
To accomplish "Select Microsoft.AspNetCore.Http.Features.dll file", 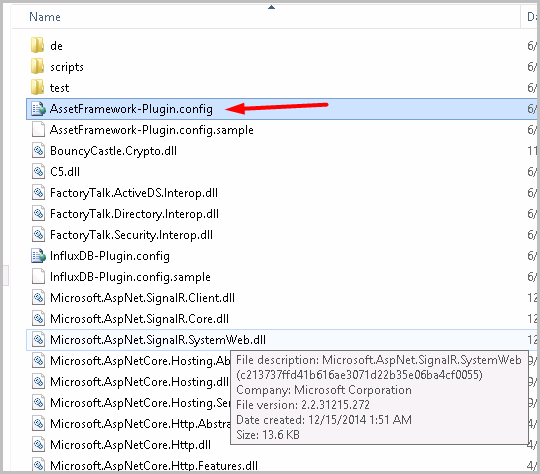I will [154, 466].
